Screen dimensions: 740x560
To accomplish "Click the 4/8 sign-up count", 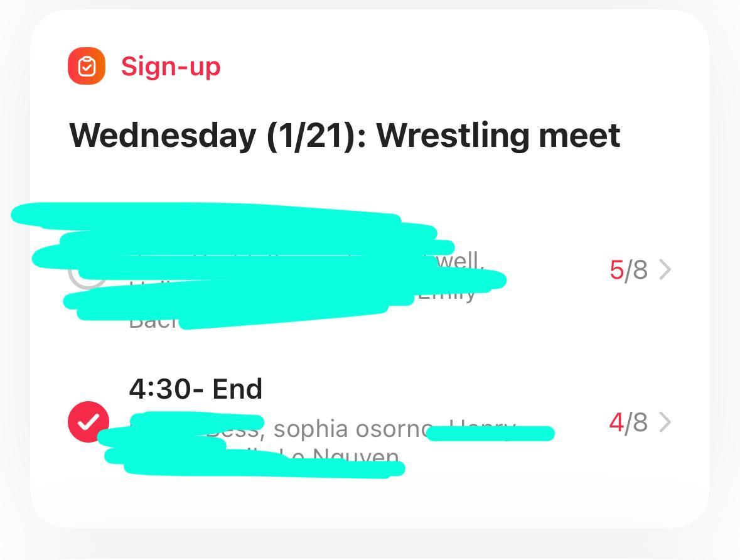I will tap(628, 423).
